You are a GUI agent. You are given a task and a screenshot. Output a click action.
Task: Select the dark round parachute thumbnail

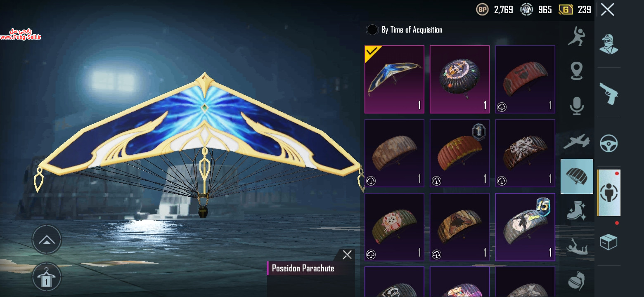(459, 79)
